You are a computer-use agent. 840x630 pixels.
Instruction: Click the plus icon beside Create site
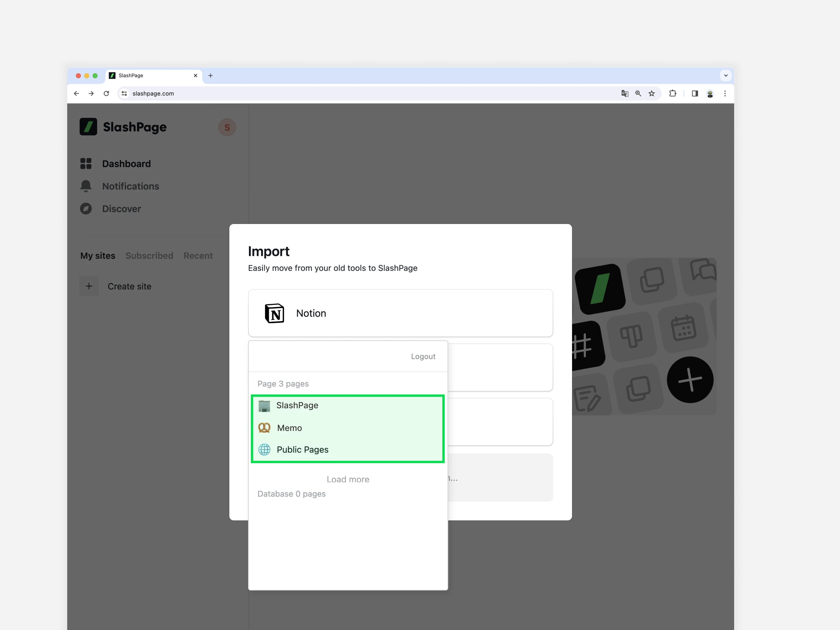(89, 286)
